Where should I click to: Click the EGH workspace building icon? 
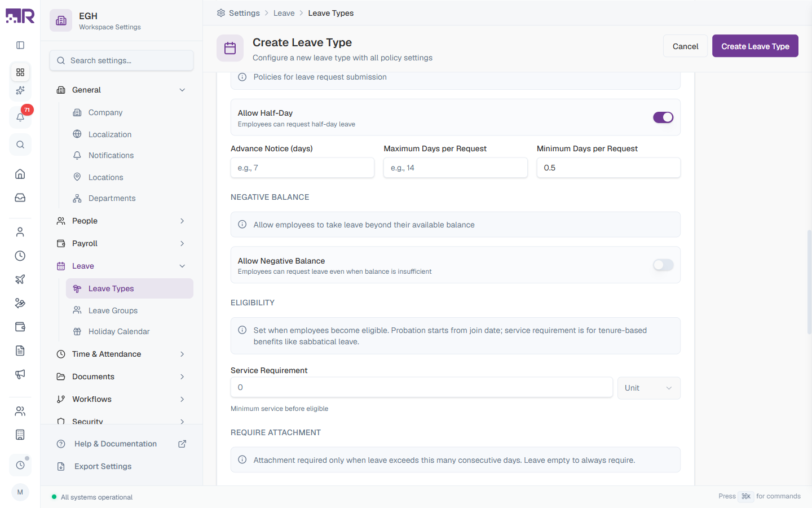click(61, 21)
